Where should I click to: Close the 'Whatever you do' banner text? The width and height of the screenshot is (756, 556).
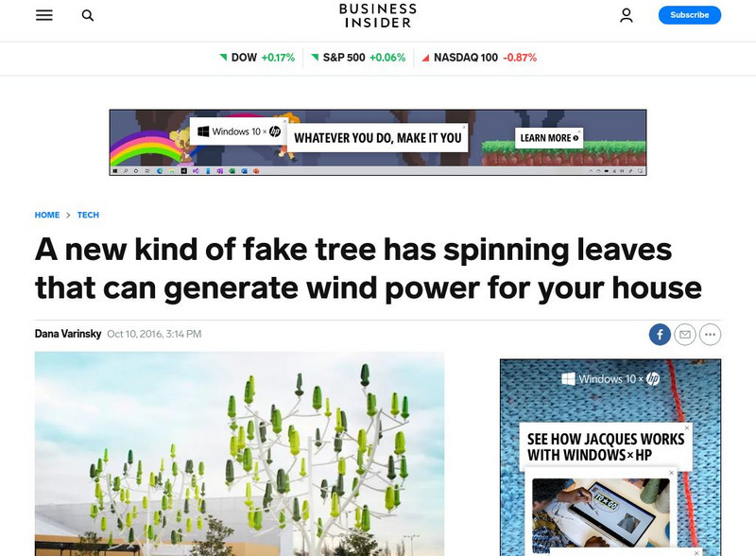(x=464, y=127)
